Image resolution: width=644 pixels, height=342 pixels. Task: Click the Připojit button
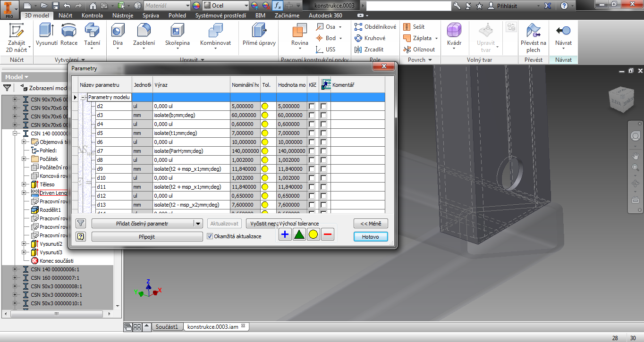tap(147, 237)
